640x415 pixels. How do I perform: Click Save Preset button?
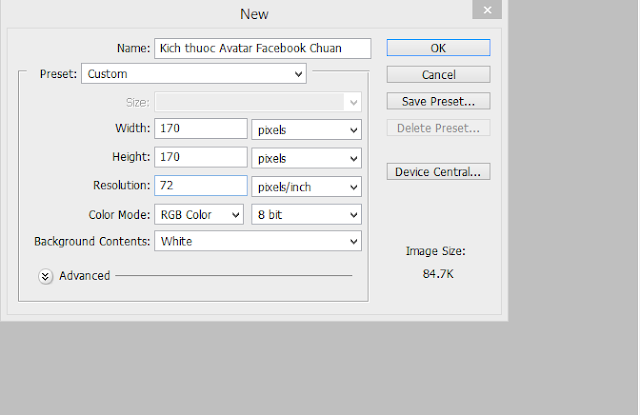[x=438, y=101]
